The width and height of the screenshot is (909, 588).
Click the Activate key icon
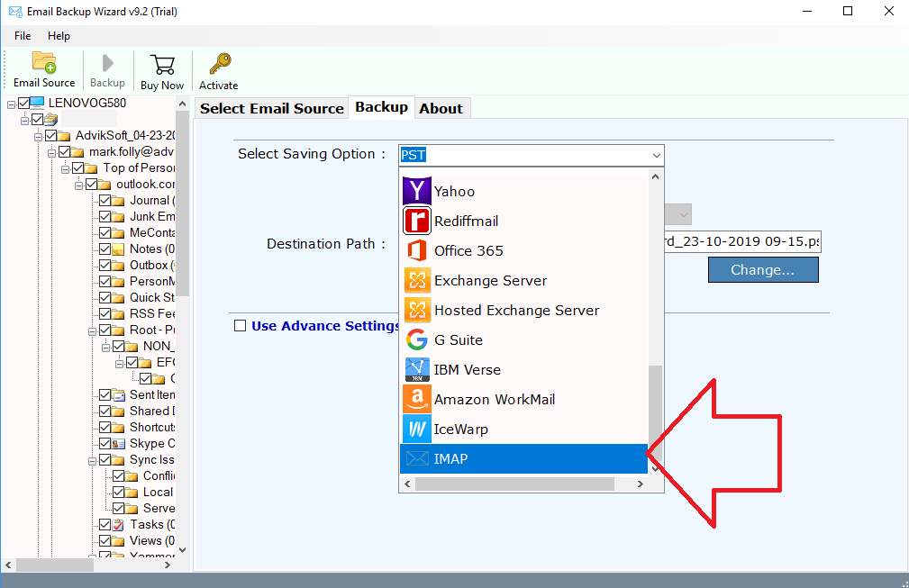click(220, 64)
